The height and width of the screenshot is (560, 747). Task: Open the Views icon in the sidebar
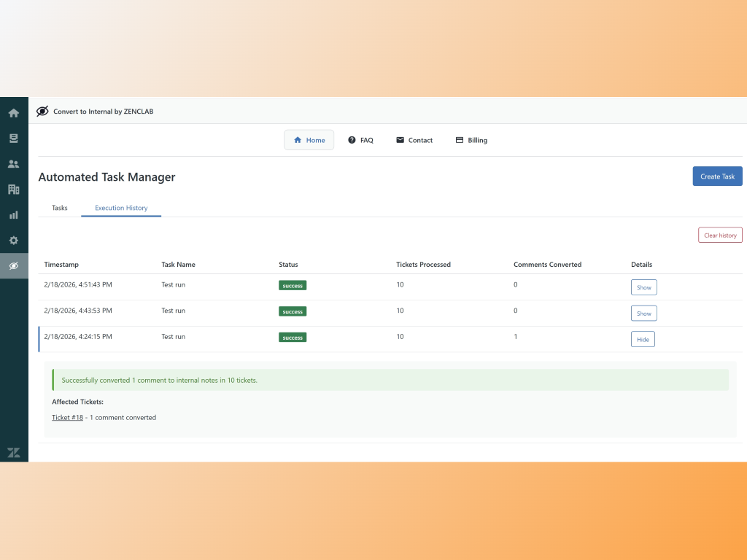click(x=13, y=138)
